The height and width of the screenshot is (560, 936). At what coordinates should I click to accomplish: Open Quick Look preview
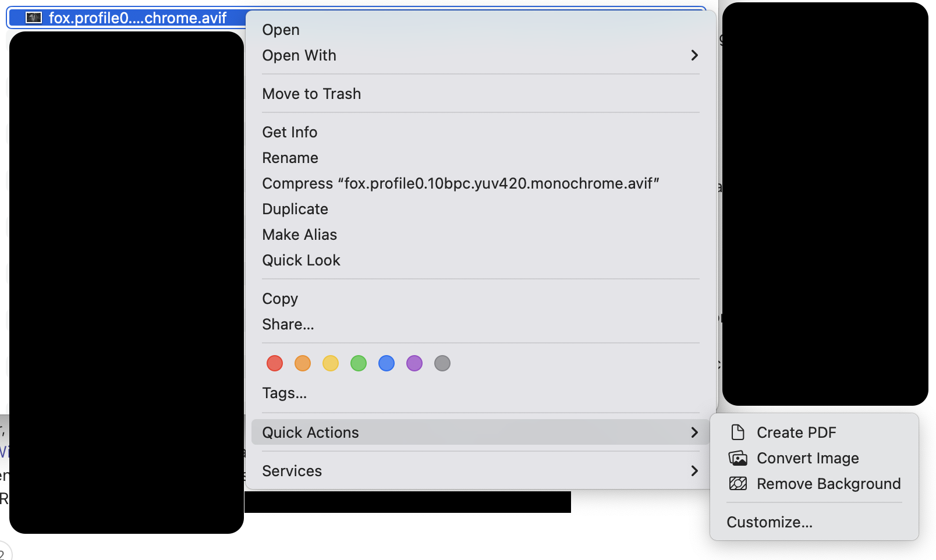pyautogui.click(x=481, y=260)
